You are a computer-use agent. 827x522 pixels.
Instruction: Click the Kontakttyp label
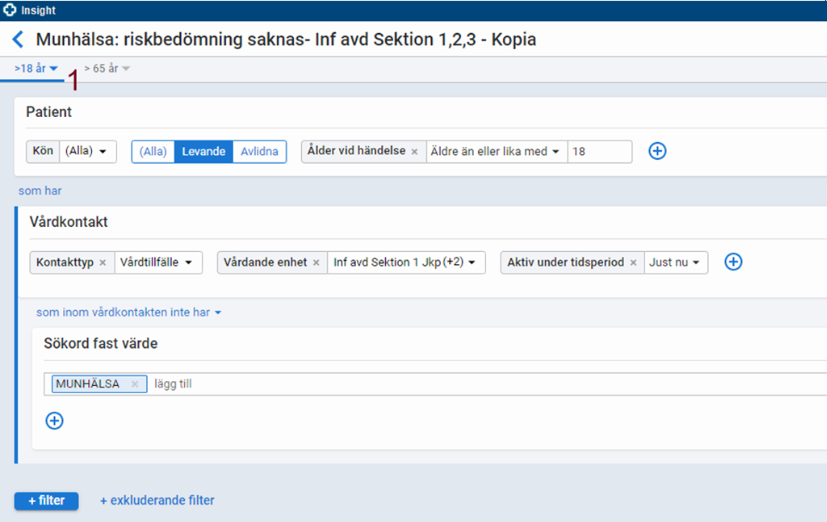tap(65, 262)
